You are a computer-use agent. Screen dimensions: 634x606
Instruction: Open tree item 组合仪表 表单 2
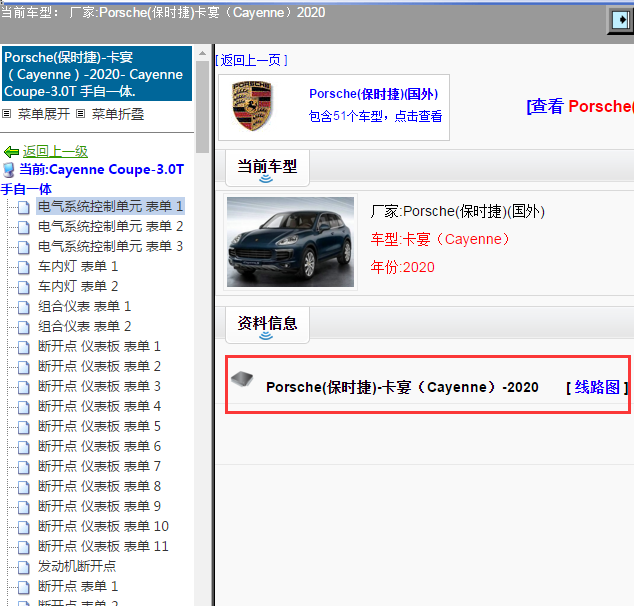[85, 326]
